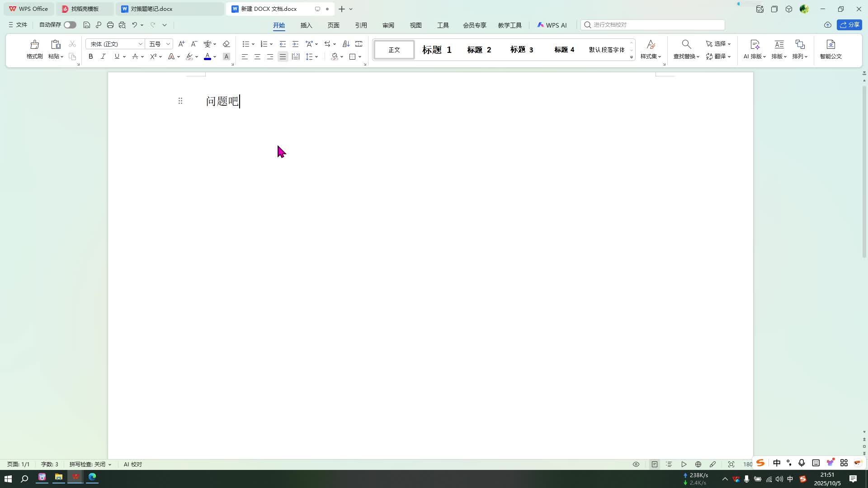Click the Clear Formatting eraser icon
Viewport: 868px width, 488px height.
click(x=226, y=44)
